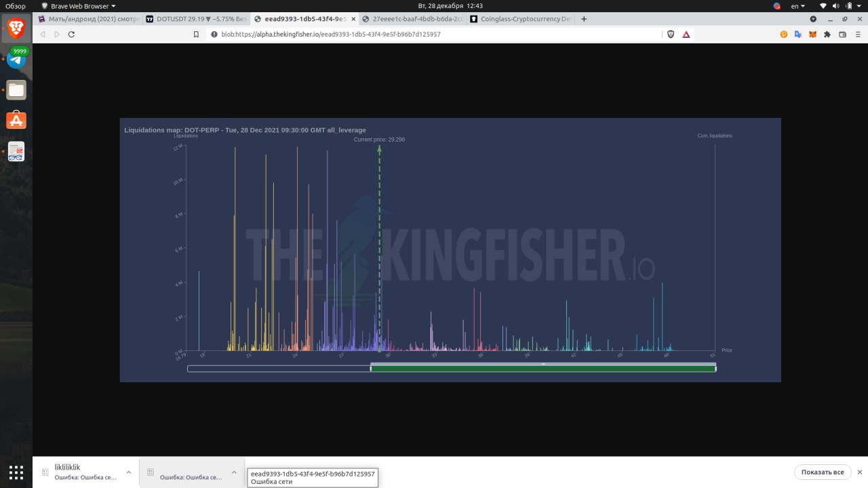Expand Brave Web Browser app menu
Screen dimensions: 868x488
pyautogui.click(x=78, y=5)
